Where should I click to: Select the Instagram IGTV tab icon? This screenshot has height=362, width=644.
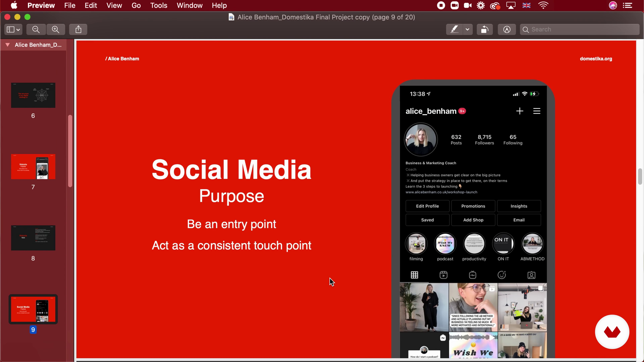[x=472, y=275]
